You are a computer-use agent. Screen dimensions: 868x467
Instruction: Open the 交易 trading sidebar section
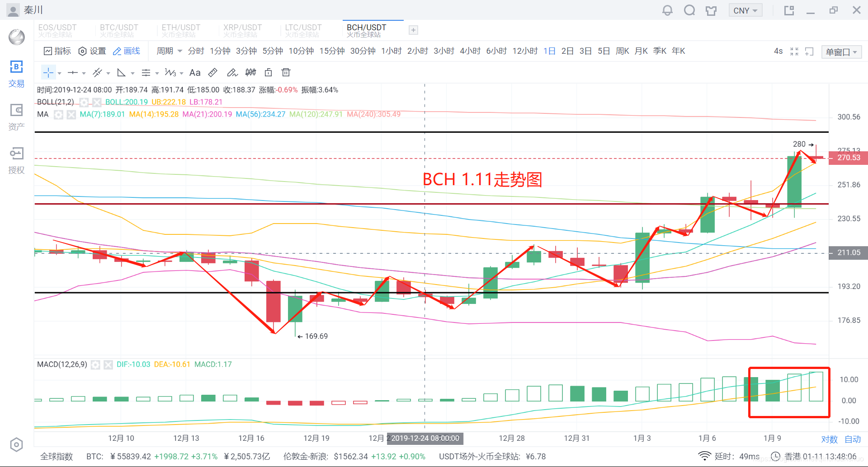(x=16, y=74)
